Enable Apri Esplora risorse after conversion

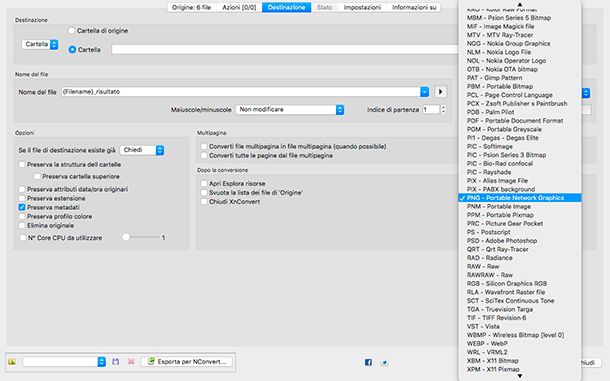point(204,183)
